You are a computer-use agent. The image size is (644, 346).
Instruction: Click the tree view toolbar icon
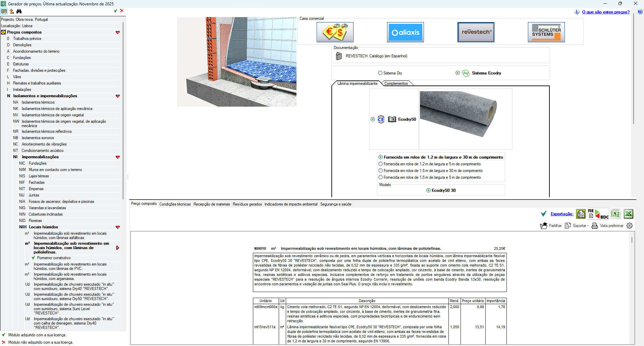[x=4, y=11]
